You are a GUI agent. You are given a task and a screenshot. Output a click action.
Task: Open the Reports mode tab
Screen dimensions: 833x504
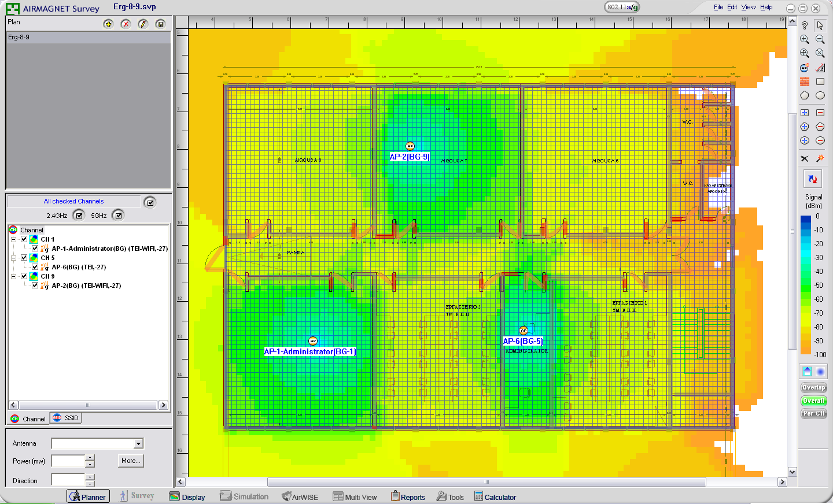408,496
